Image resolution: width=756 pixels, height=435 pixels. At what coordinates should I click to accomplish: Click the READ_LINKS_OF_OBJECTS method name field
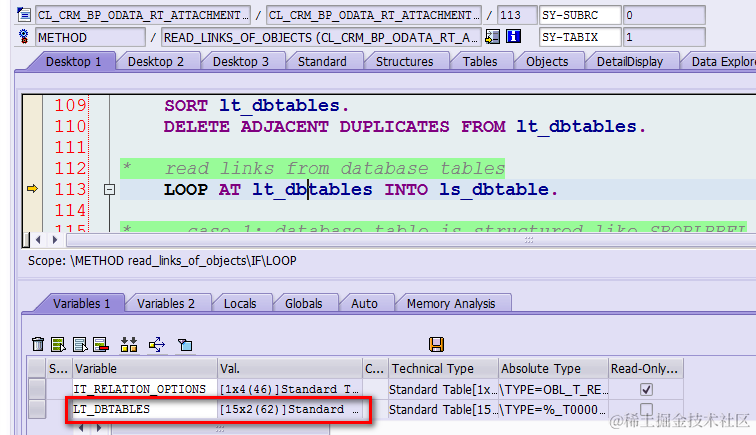click(321, 37)
